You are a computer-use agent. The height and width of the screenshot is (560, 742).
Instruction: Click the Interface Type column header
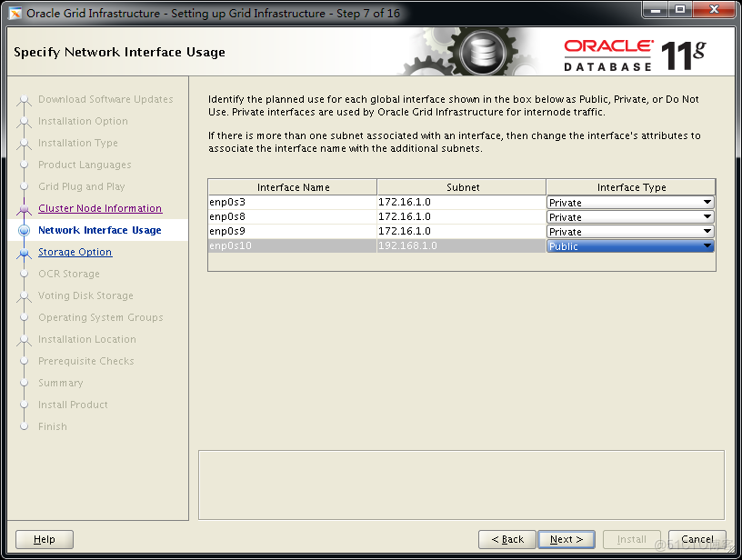pos(631,187)
